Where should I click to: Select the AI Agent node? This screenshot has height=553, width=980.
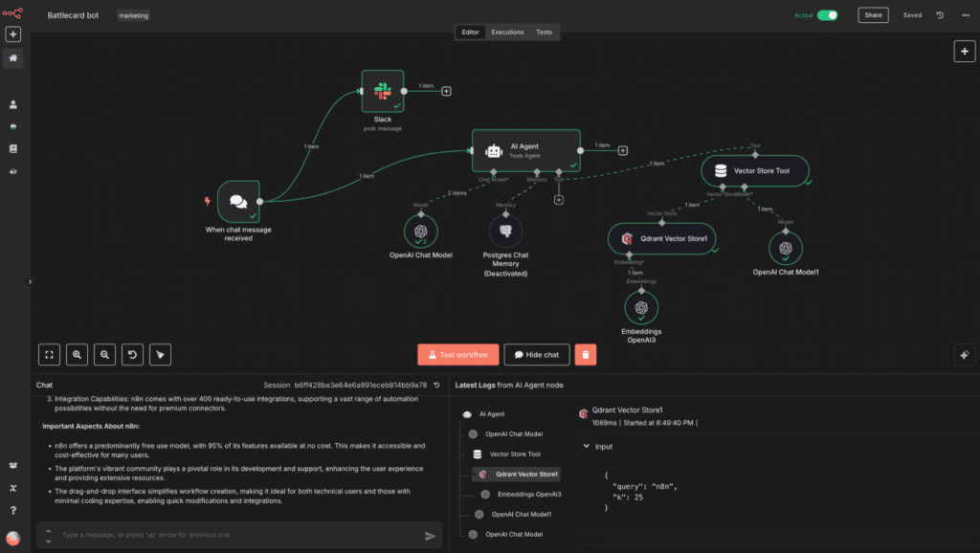525,149
